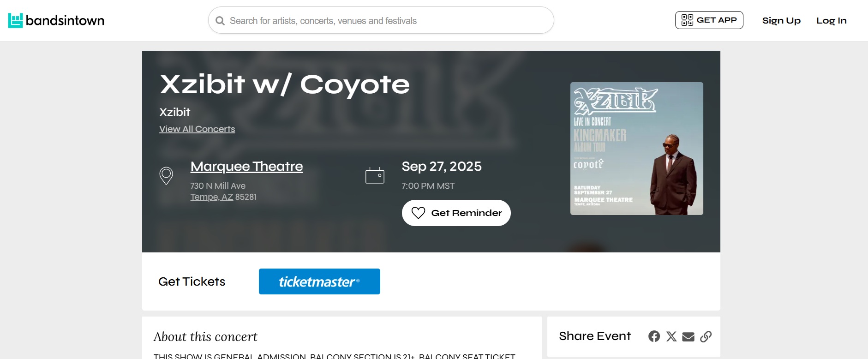The height and width of the screenshot is (359, 868).
Task: Click the QR code icon in Get App
Action: (687, 20)
